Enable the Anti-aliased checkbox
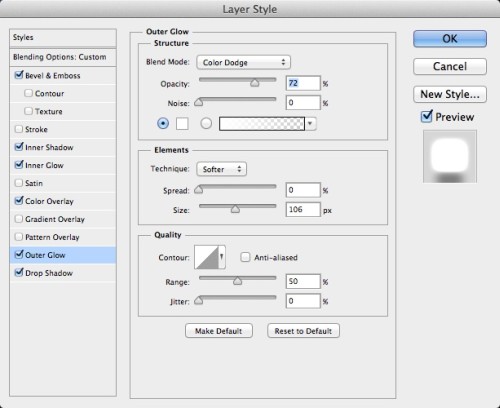This screenshot has width=500, height=408. pyautogui.click(x=245, y=257)
